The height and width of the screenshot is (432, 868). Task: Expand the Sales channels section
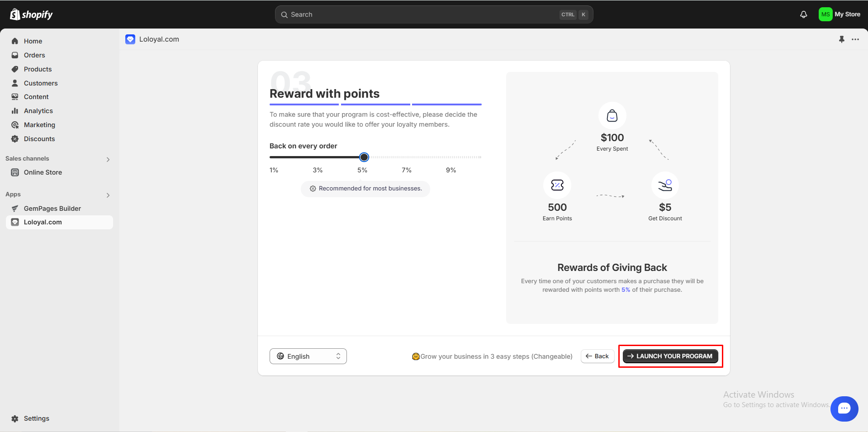108,159
